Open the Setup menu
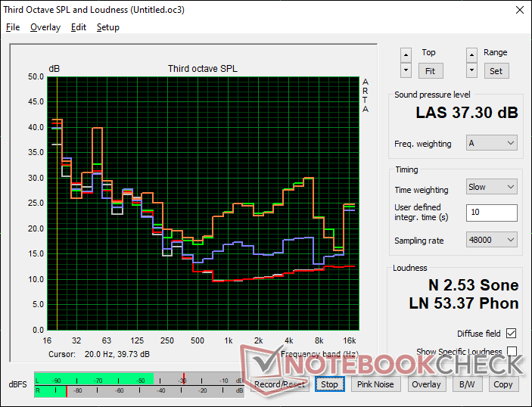 point(108,27)
